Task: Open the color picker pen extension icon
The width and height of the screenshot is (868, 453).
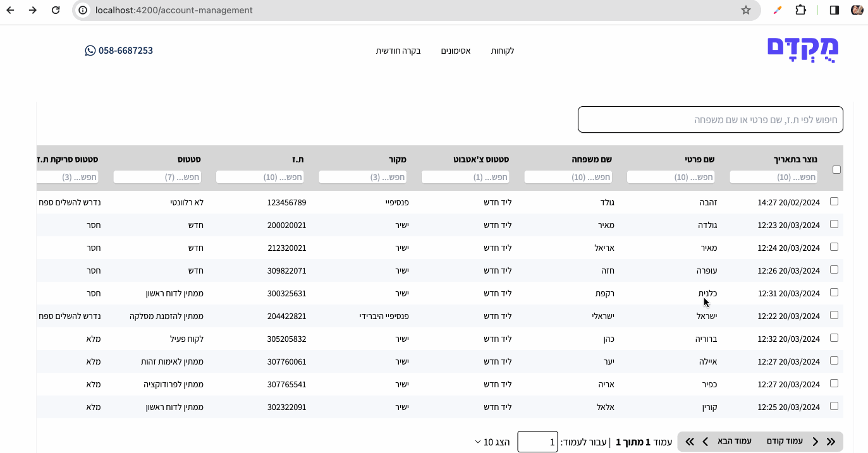Action: [778, 10]
